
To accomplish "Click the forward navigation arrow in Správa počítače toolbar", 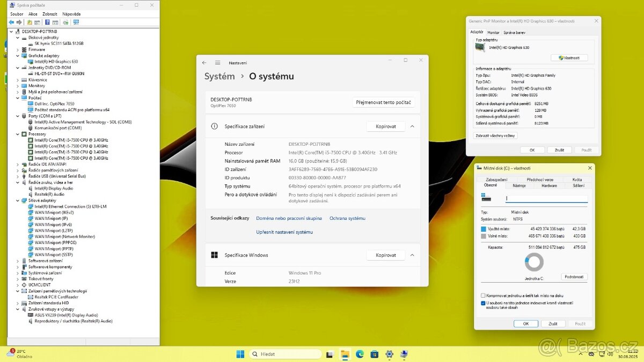I will [18, 22].
